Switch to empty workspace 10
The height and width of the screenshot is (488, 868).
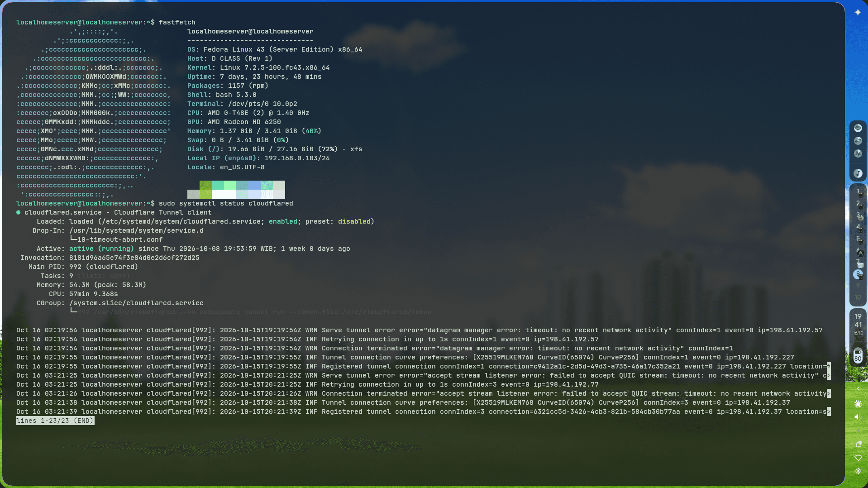click(858, 297)
